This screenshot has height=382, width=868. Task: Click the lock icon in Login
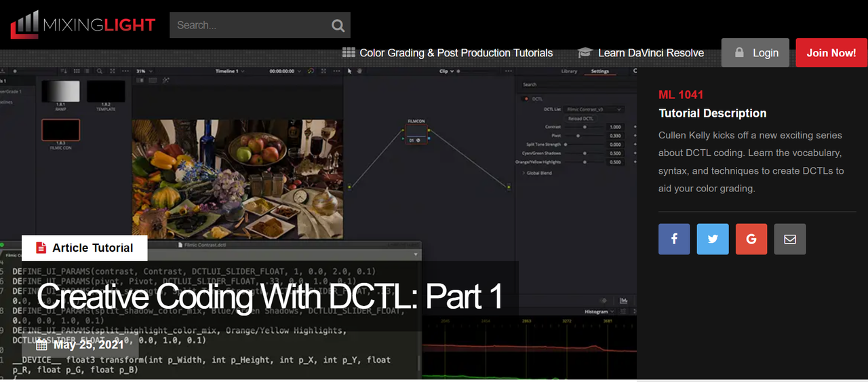click(x=739, y=52)
